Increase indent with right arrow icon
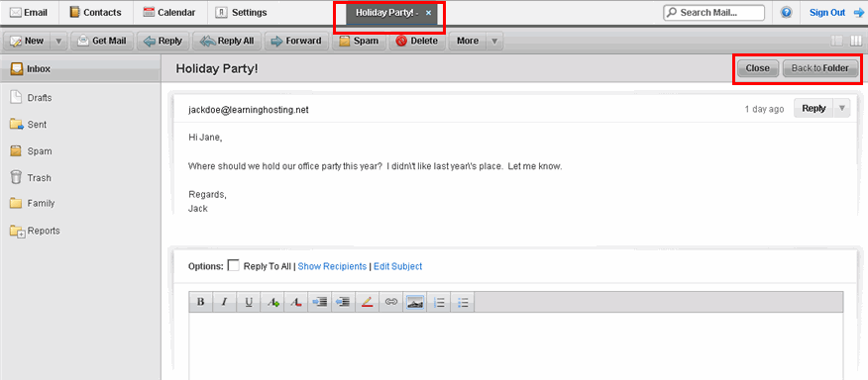Viewport: 868px width, 380px height. click(x=320, y=302)
